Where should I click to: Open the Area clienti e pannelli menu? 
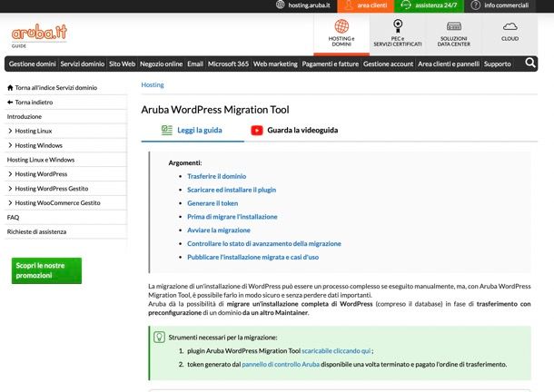[x=449, y=64]
